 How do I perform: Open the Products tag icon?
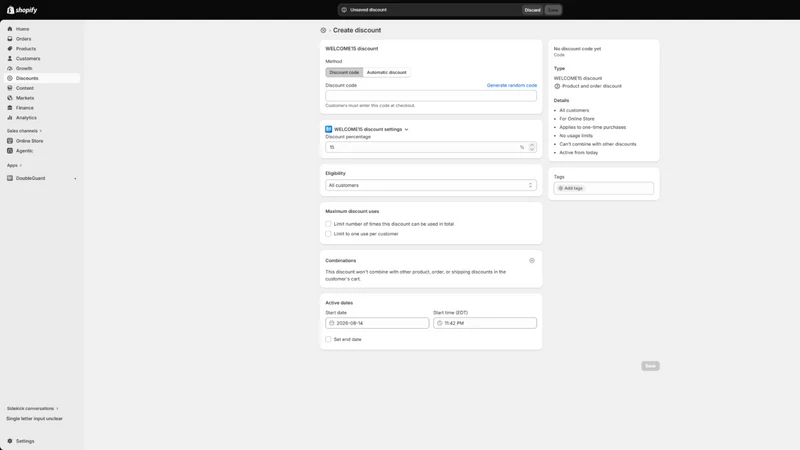click(x=10, y=48)
